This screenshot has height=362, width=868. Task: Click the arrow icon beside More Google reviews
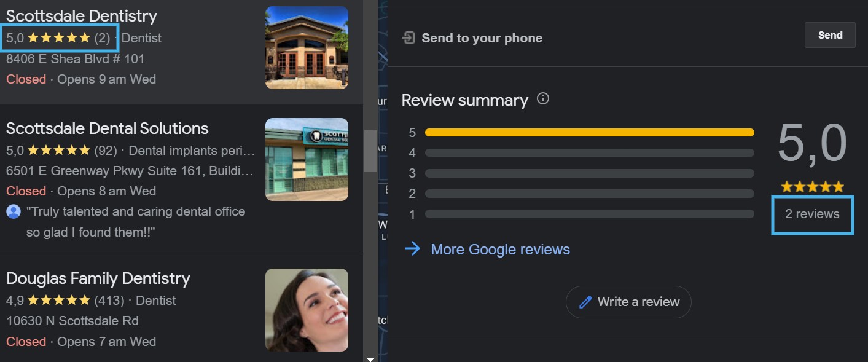413,248
